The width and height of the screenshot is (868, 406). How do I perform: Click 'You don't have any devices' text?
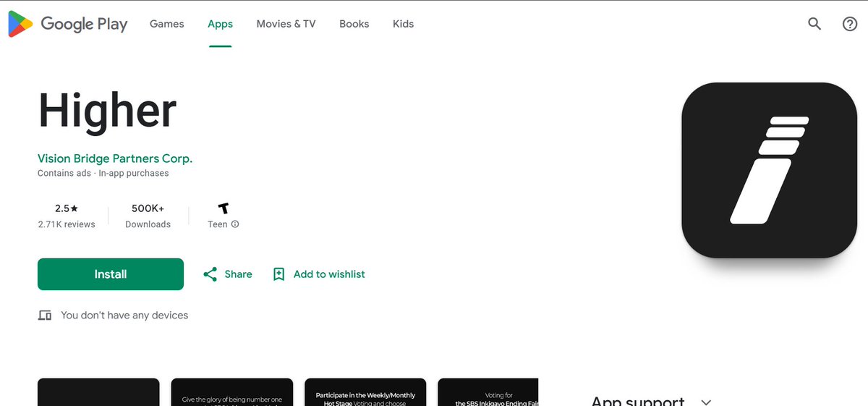(x=124, y=316)
